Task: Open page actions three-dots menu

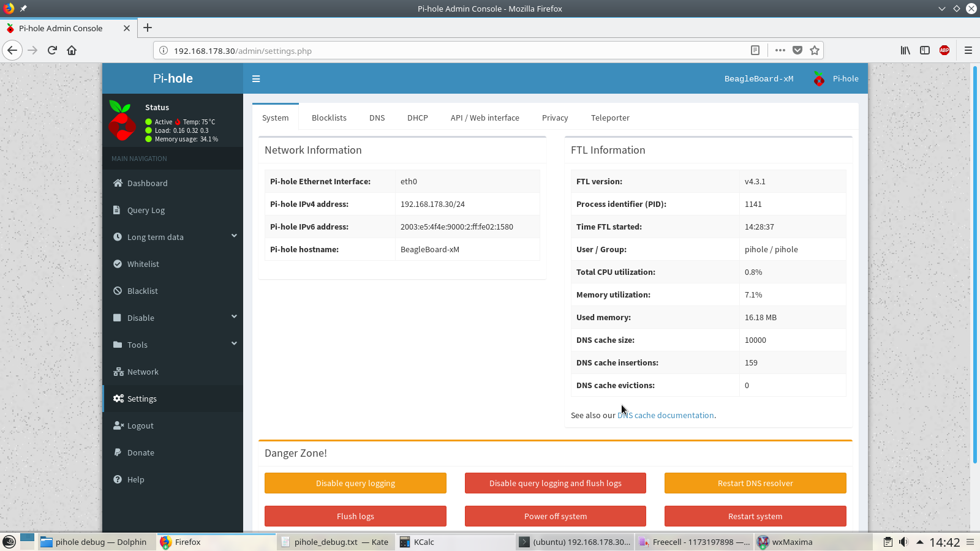Action: tap(780, 50)
